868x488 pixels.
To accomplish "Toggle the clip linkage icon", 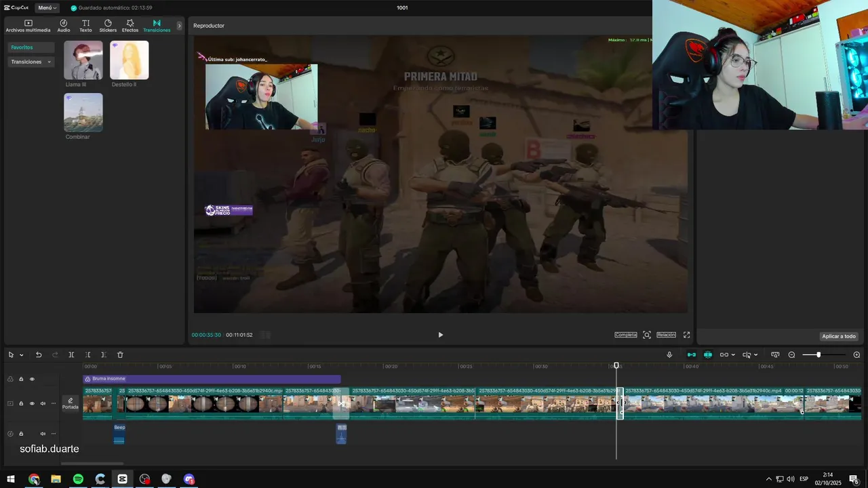I will pyautogui.click(x=724, y=355).
